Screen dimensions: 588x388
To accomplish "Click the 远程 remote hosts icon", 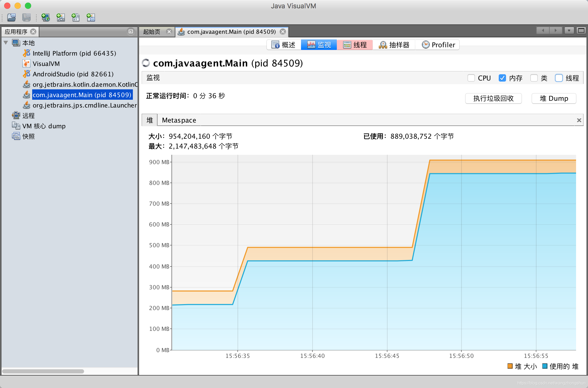I will point(16,115).
